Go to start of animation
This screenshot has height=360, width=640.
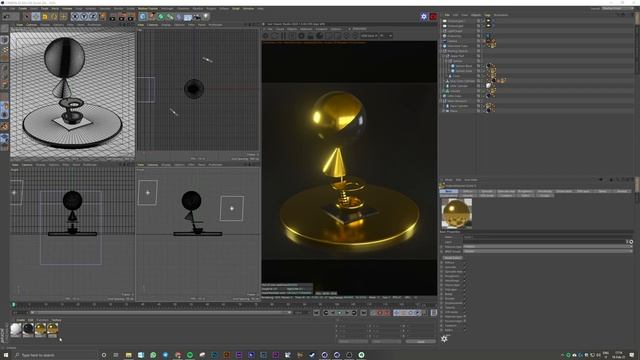click(316, 313)
